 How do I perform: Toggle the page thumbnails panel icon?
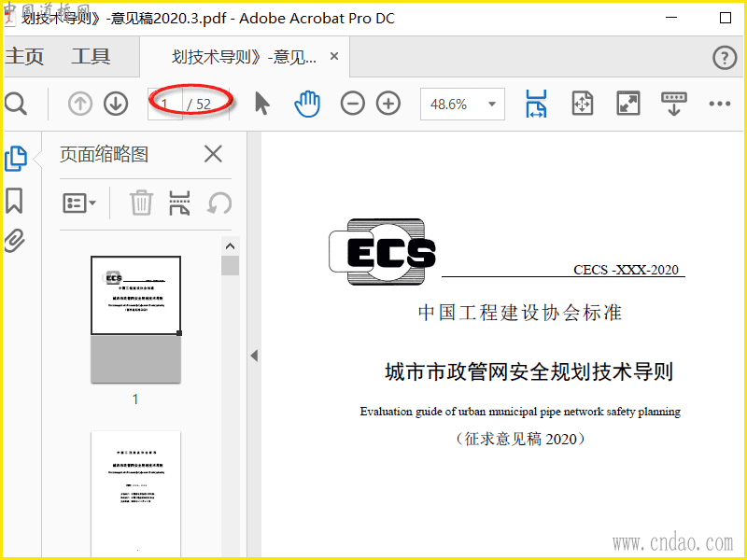click(16, 158)
